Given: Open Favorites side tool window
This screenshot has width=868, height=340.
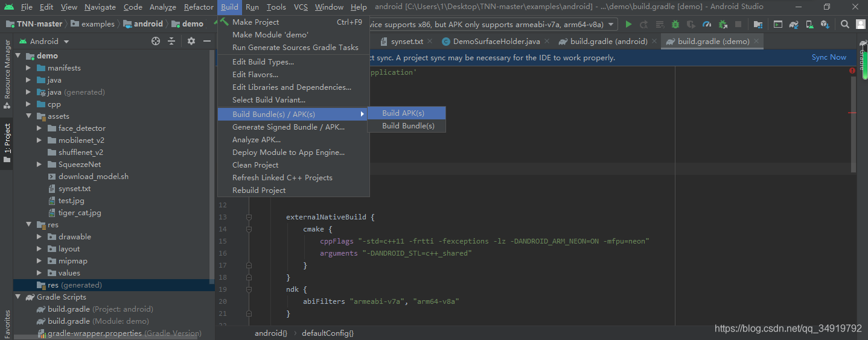Looking at the screenshot, I should pyautogui.click(x=7, y=323).
